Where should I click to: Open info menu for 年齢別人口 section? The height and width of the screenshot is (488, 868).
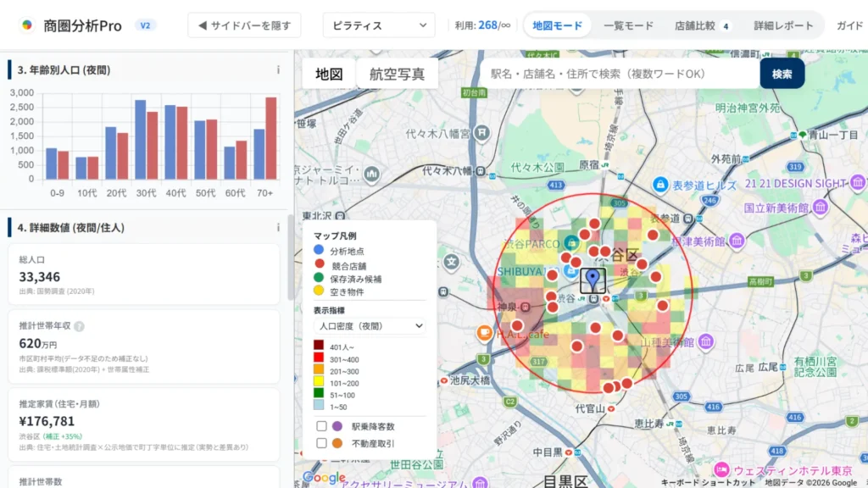point(278,69)
